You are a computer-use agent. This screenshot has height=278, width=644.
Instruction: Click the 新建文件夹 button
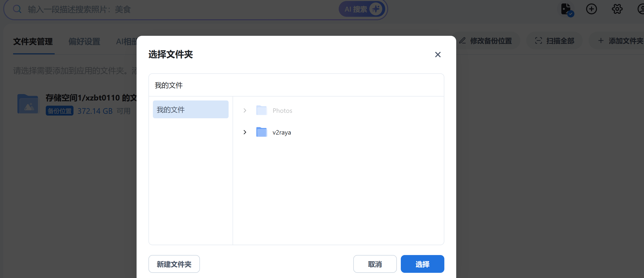point(174,264)
